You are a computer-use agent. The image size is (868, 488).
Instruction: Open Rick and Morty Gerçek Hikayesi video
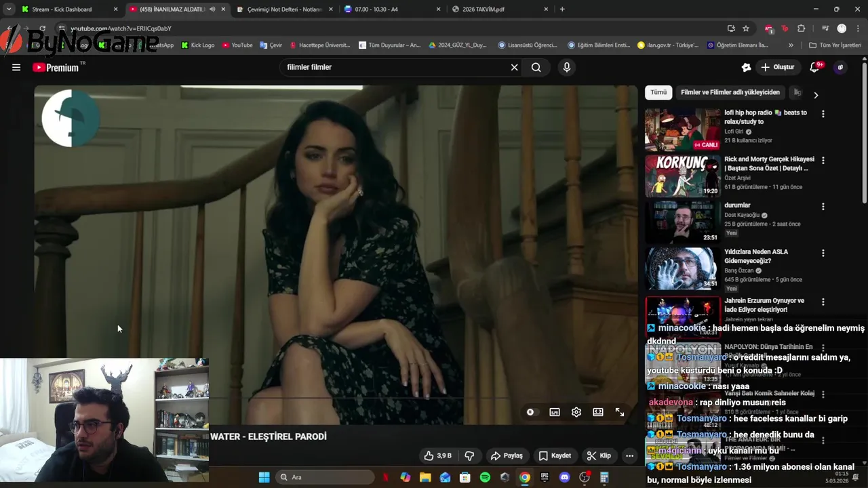[x=682, y=176]
